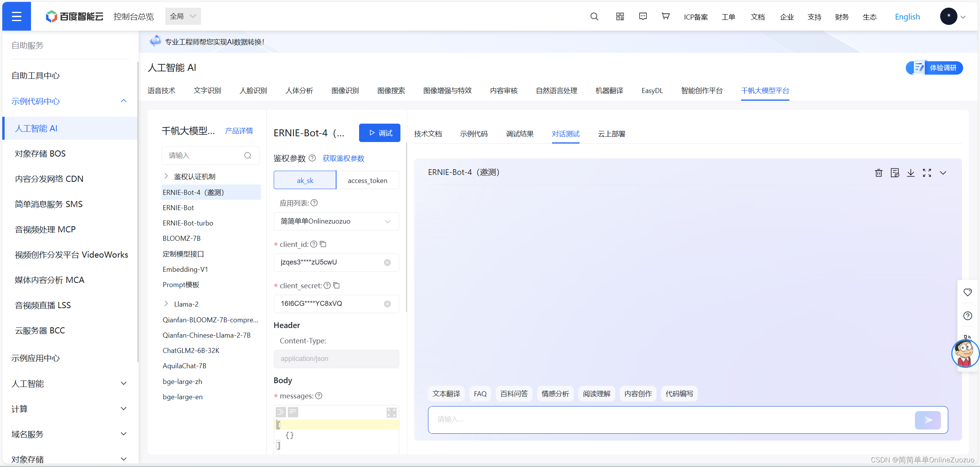Download the conversation with download icon
Viewport: 980px width, 467px height.
pyautogui.click(x=911, y=173)
